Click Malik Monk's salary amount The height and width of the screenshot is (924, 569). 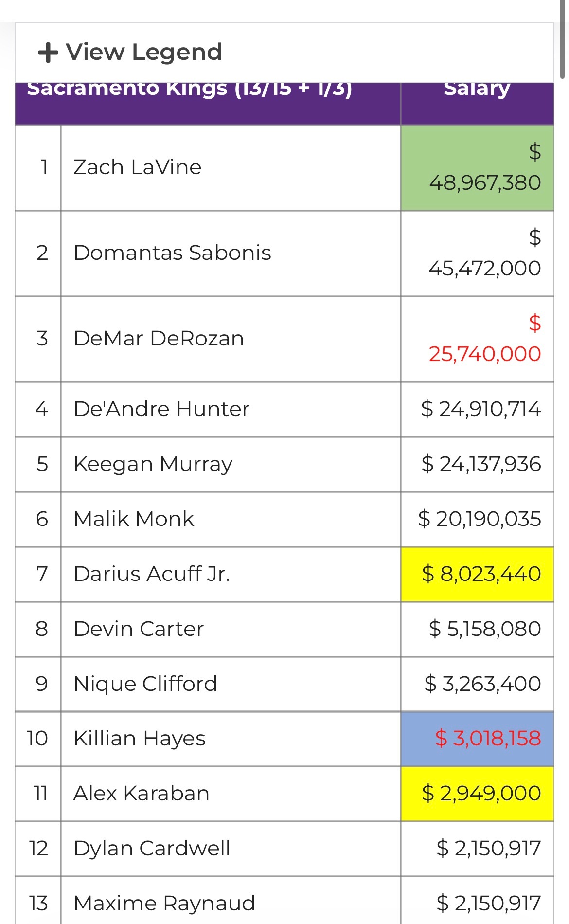click(480, 519)
